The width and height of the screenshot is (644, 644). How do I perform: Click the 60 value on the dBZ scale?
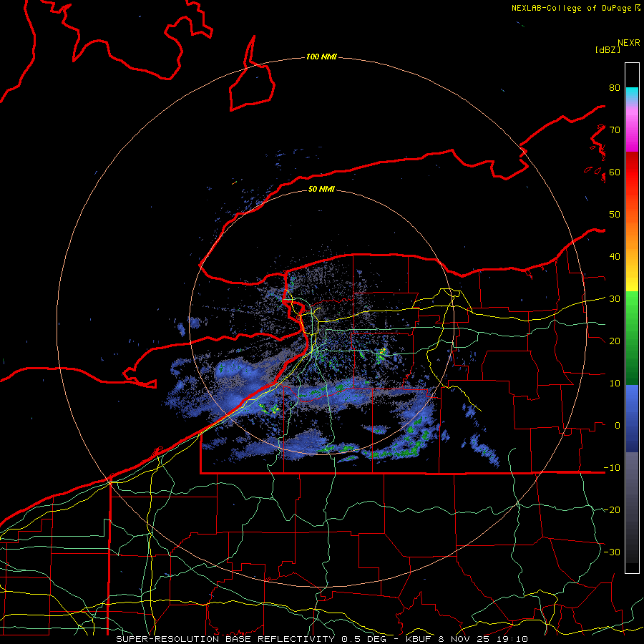[615, 172]
